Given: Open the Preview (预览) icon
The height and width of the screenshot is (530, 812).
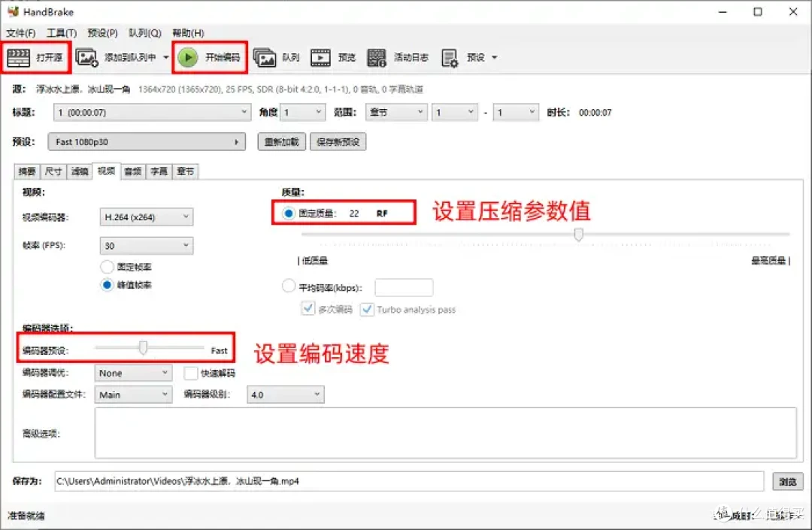Looking at the screenshot, I should tap(320, 57).
